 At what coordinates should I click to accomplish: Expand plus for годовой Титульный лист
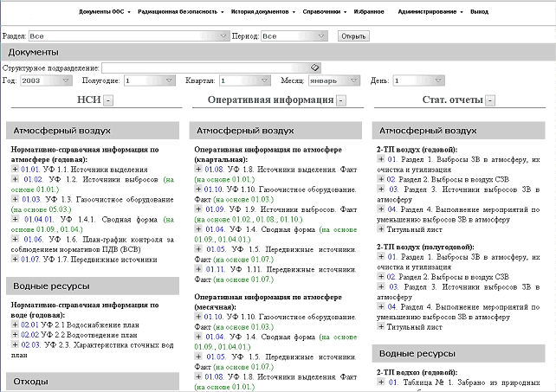[381, 229]
